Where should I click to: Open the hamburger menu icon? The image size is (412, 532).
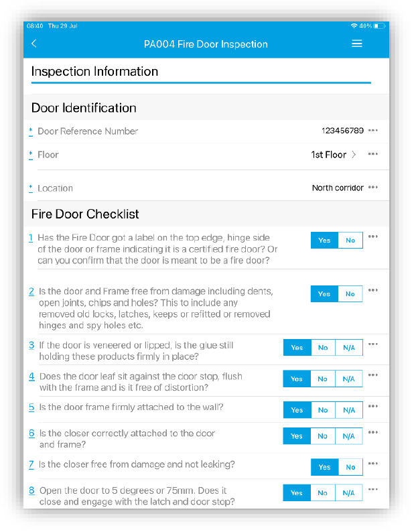tap(357, 44)
